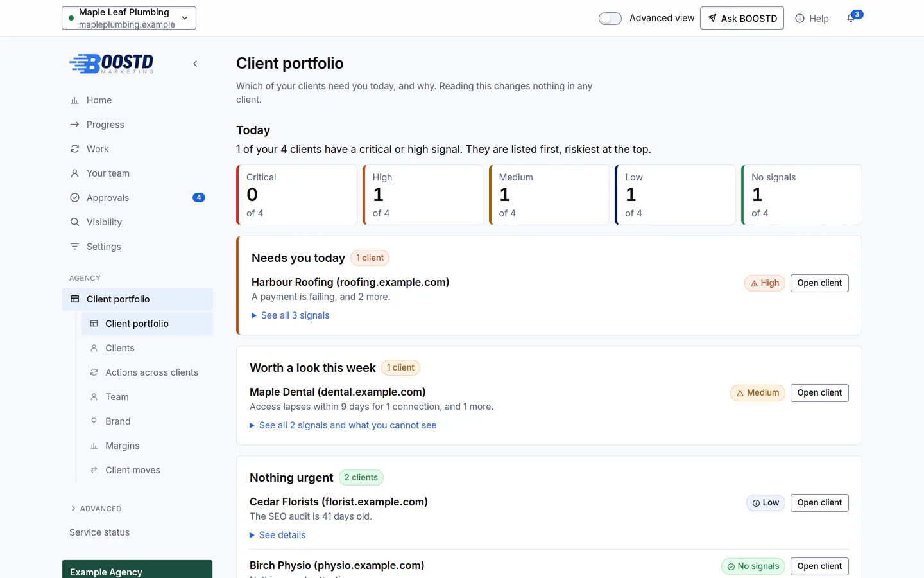Click the Home bar chart icon
Viewport: 924px width, 578px height.
click(74, 100)
